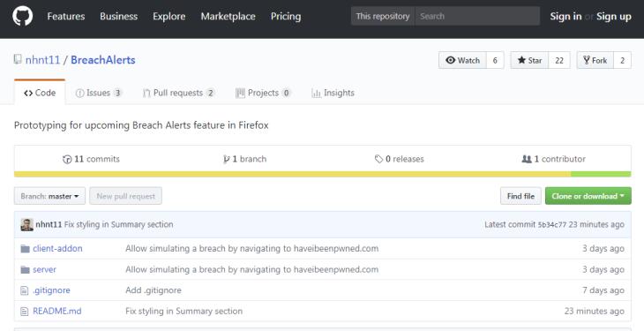Screen dimensions: 644x331
Task: Watch the BreachAlerts repository
Action: 463,60
